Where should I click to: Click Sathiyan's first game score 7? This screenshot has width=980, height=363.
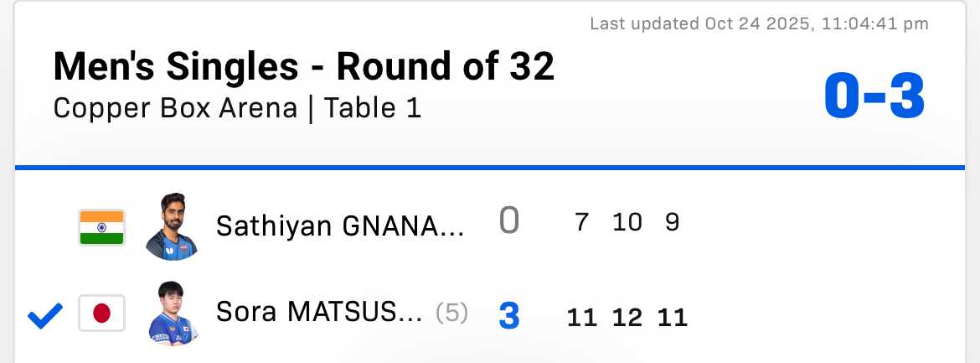581,222
